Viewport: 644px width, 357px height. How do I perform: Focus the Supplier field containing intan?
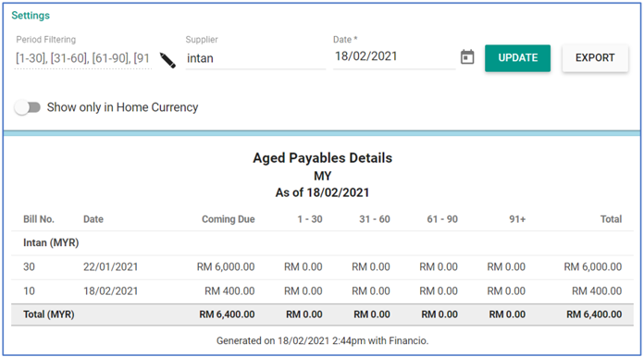pos(255,58)
